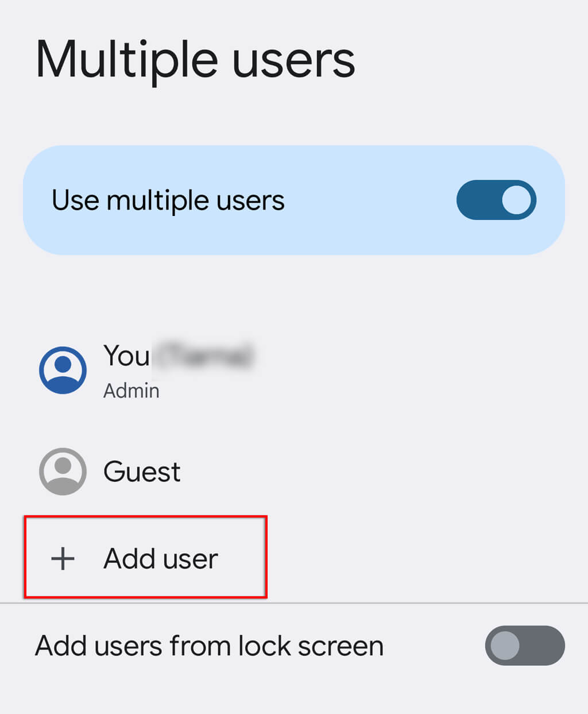
Task: Tap the gray Guest avatar icon
Action: (x=63, y=472)
